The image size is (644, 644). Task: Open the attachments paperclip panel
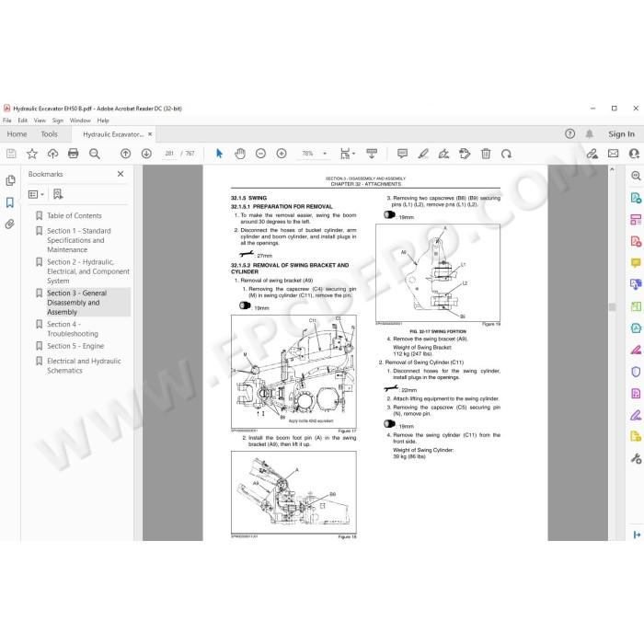coord(10,224)
